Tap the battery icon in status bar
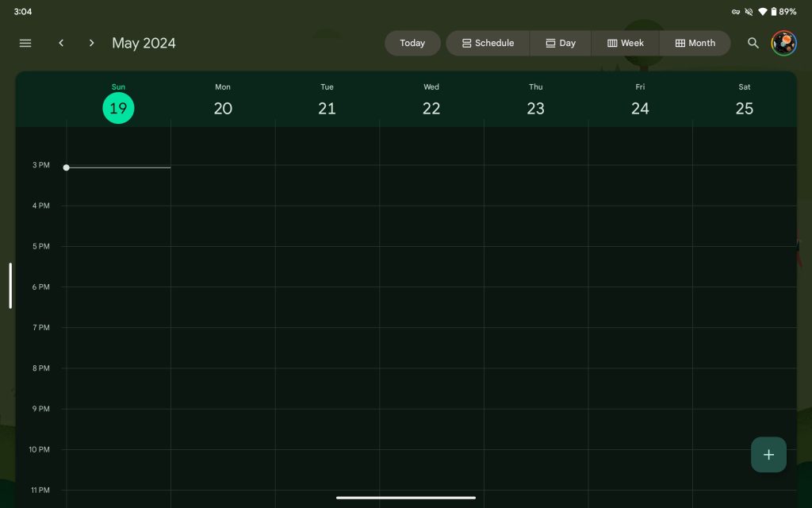This screenshot has height=508, width=812. 774,12
